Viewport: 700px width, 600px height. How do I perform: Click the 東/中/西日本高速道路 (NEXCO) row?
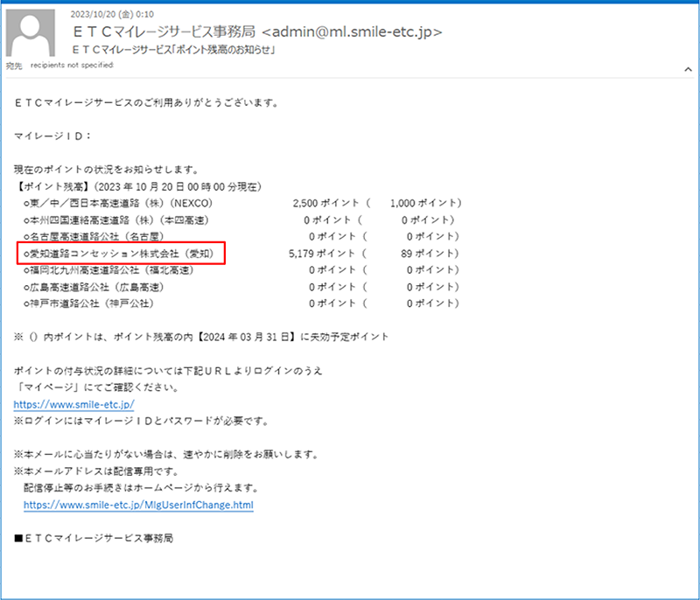118,204
